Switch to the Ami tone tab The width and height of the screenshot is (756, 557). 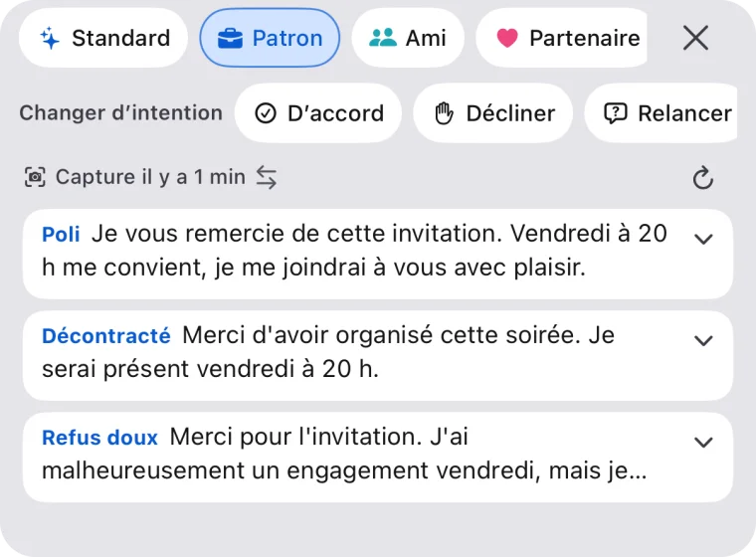pyautogui.click(x=408, y=38)
